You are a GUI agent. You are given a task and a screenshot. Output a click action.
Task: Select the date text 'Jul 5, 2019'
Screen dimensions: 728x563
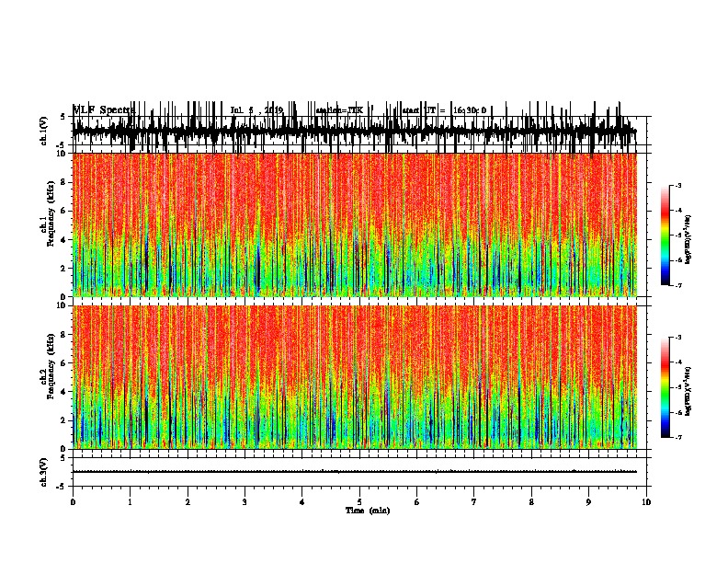point(256,110)
